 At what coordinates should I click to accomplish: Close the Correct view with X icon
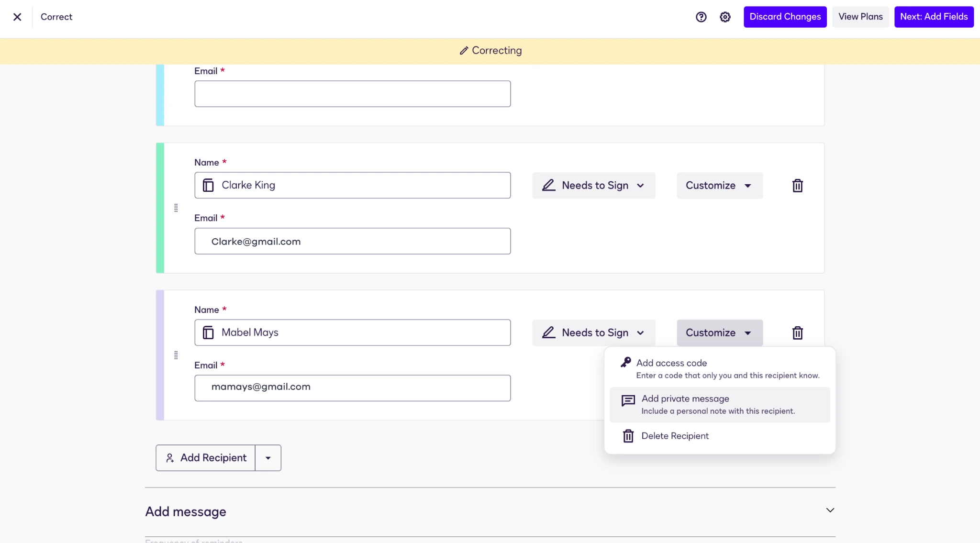click(17, 17)
